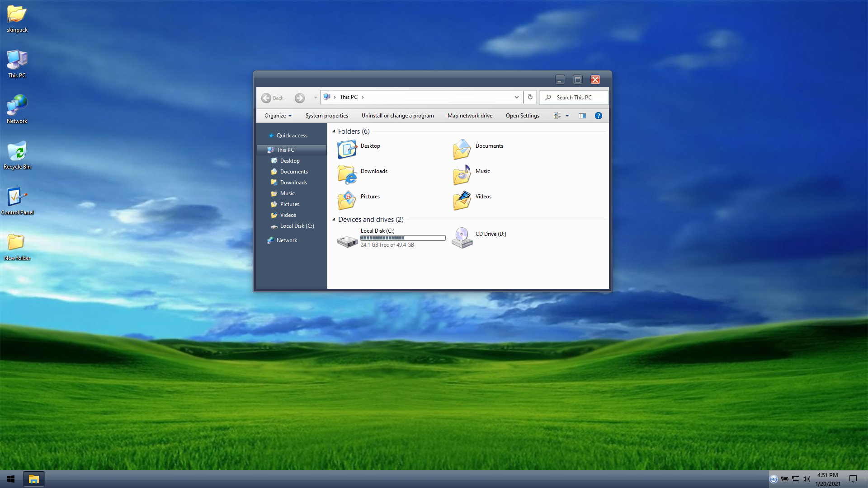Open the Music folder in main pane
This screenshot has width=868, height=488.
point(462,175)
